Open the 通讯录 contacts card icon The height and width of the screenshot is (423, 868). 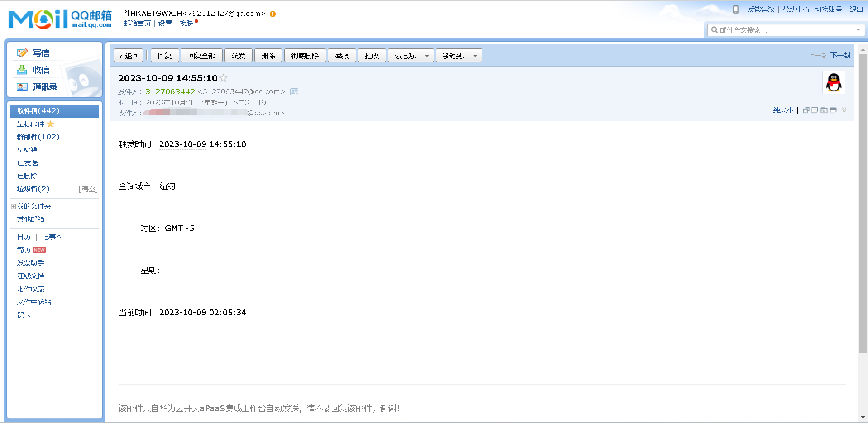[x=22, y=87]
